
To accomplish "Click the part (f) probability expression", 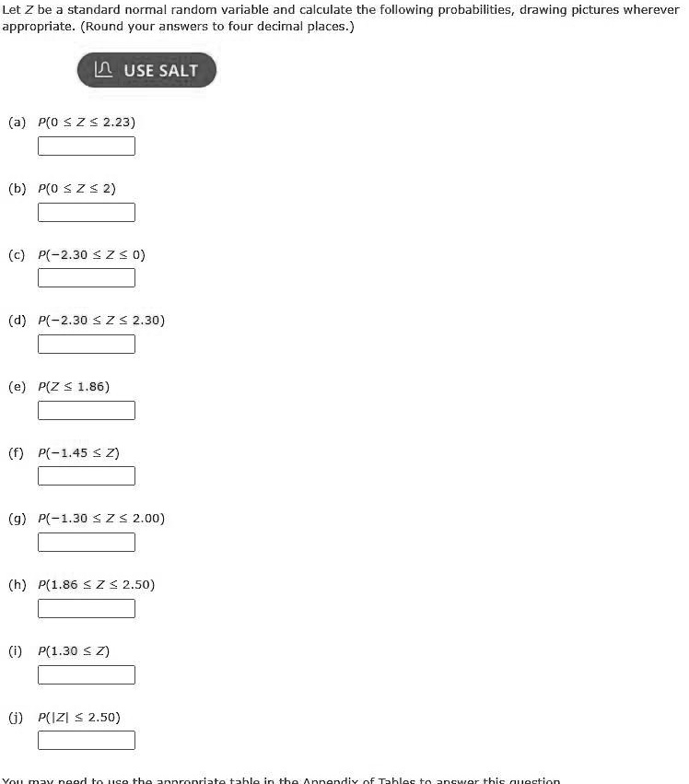I will (x=78, y=453).
